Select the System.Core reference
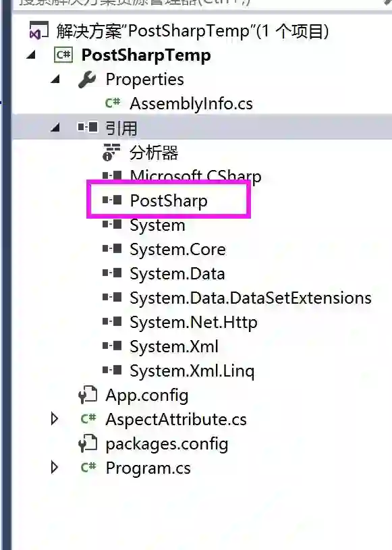Image resolution: width=392 pixels, height=550 pixels. pyautogui.click(x=177, y=250)
